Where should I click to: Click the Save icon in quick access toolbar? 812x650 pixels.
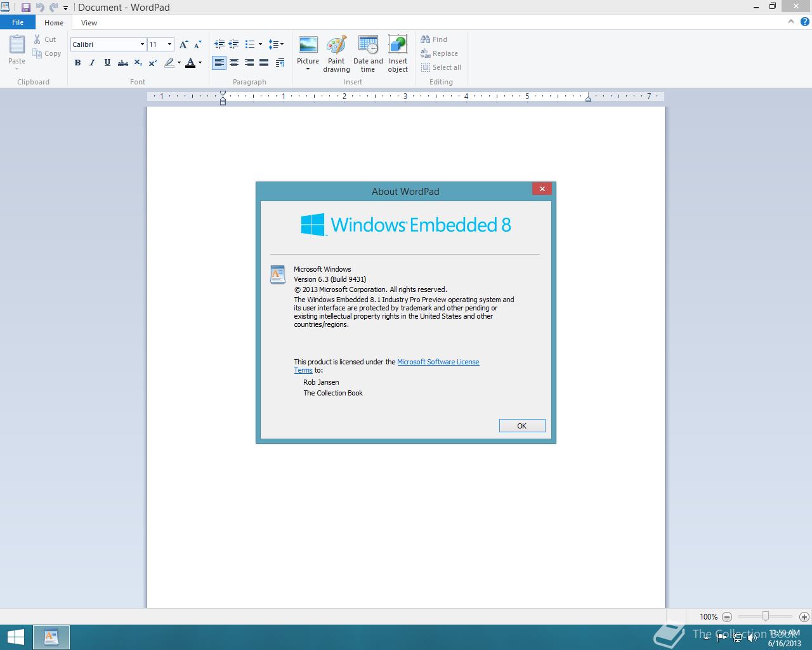26,8
